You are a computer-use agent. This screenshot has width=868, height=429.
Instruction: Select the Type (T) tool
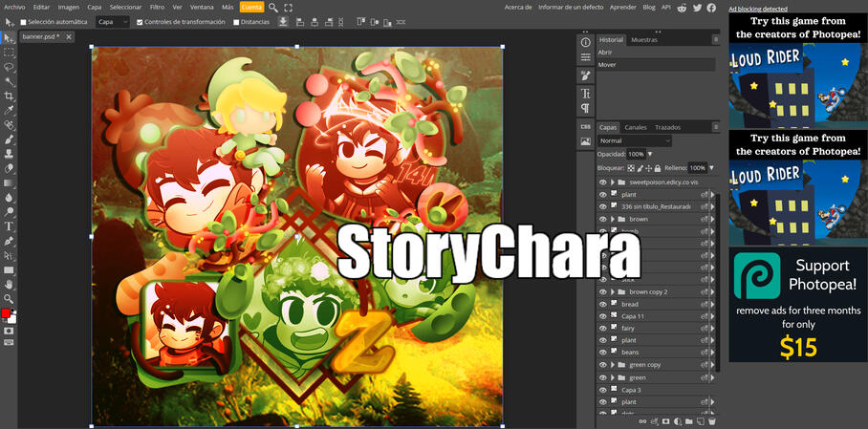9,226
